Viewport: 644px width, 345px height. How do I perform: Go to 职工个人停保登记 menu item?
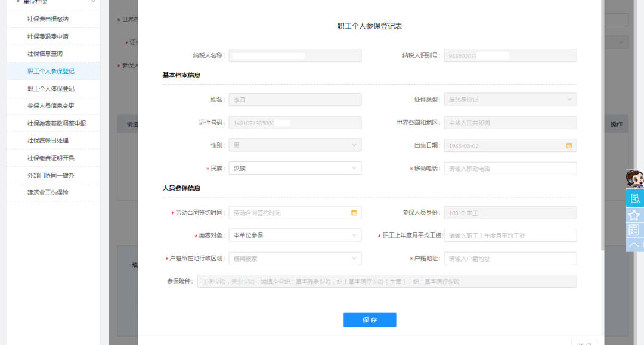tap(51, 89)
